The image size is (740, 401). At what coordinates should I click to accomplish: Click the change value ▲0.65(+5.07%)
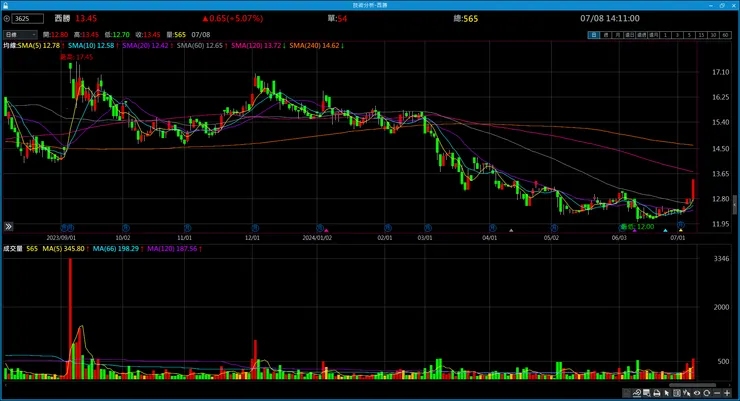click(233, 18)
